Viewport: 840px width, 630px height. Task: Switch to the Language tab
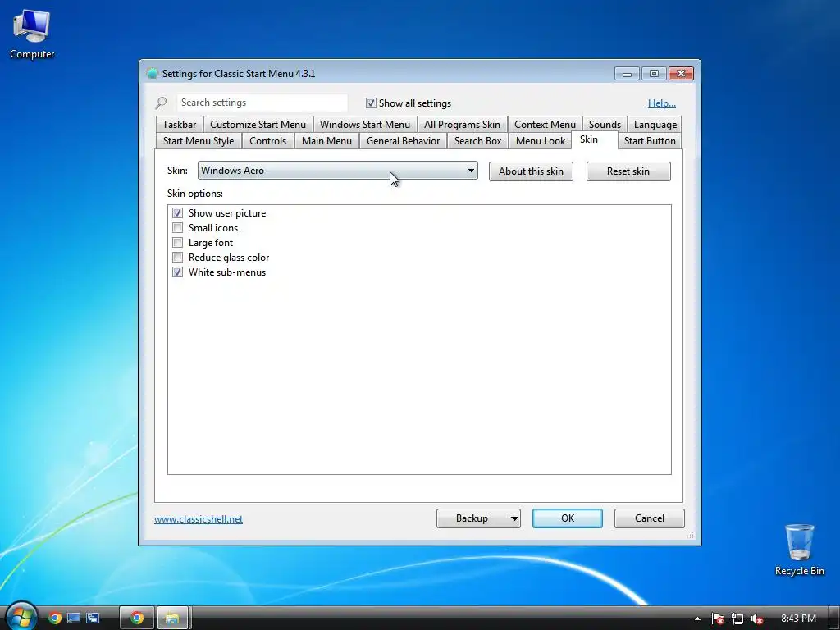click(655, 125)
